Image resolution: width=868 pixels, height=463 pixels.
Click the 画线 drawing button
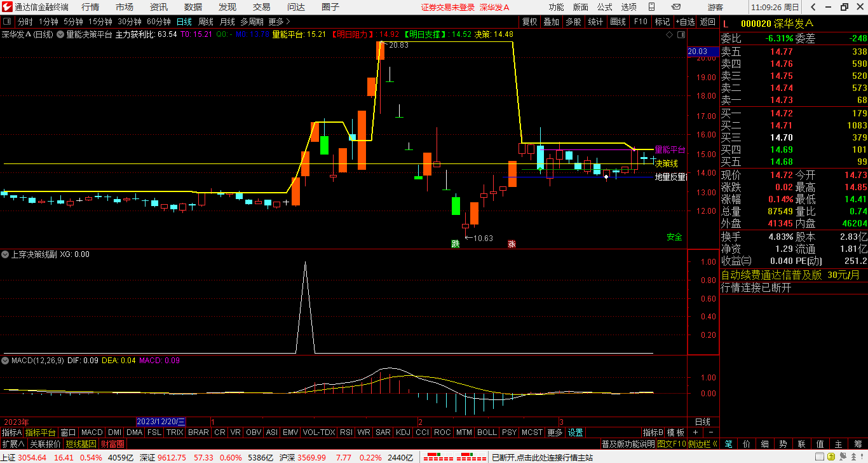618,22
